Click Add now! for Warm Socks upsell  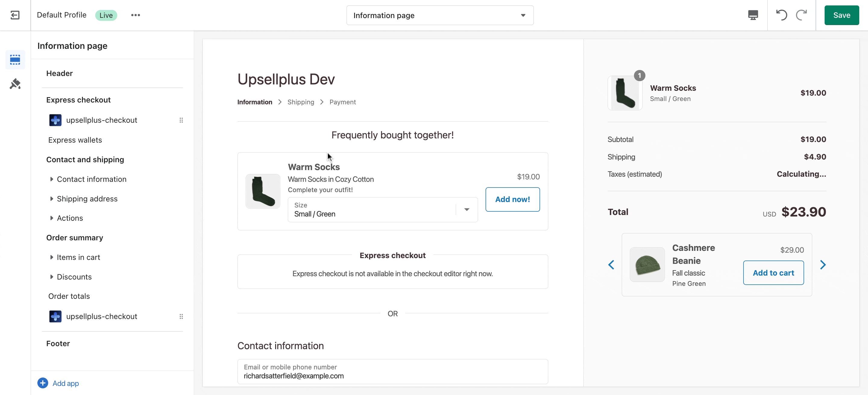pyautogui.click(x=512, y=199)
